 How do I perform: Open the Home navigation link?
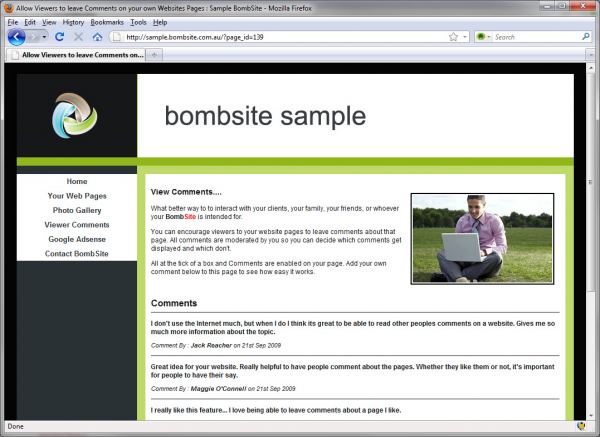pos(77,181)
